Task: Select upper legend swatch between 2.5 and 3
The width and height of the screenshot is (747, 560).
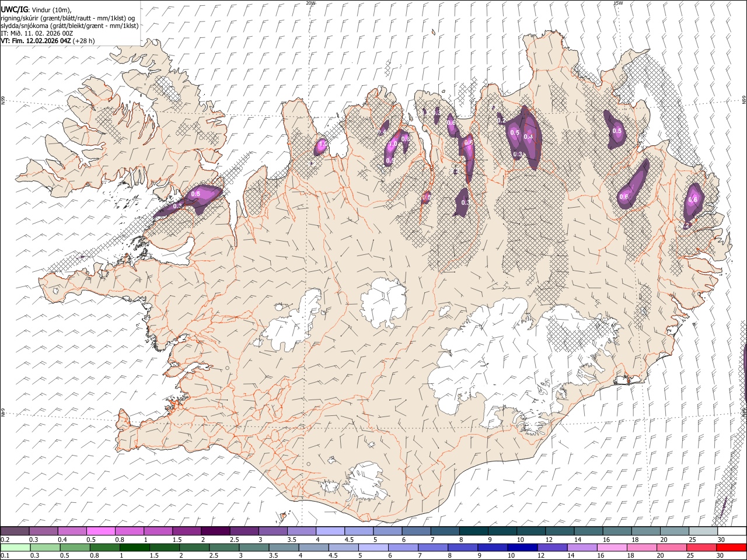Action: [244, 531]
